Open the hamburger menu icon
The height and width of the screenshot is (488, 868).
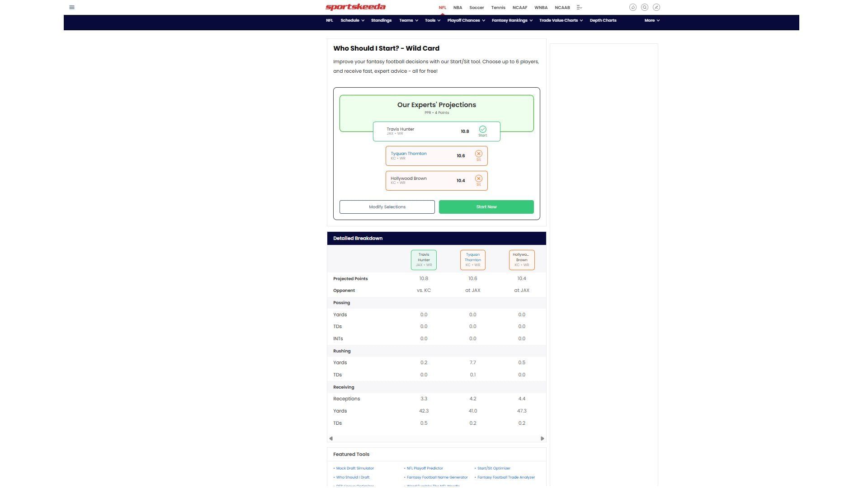[71, 7]
